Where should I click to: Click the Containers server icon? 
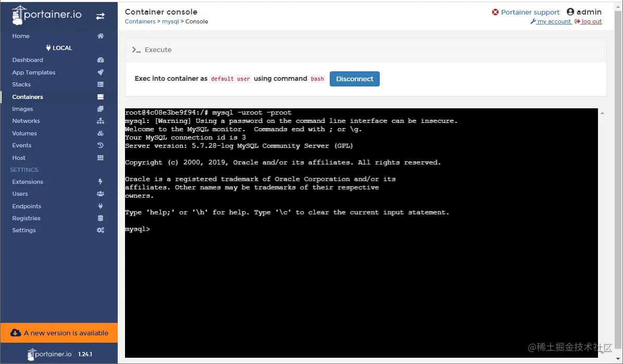pyautogui.click(x=101, y=96)
